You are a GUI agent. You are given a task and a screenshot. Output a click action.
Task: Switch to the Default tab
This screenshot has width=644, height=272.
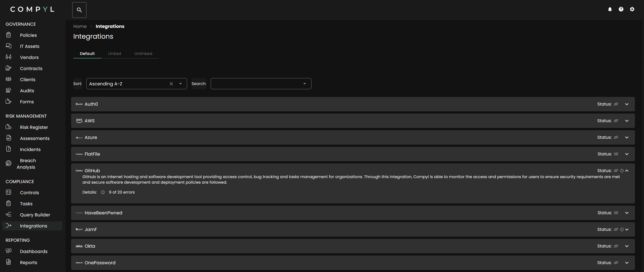click(x=87, y=53)
